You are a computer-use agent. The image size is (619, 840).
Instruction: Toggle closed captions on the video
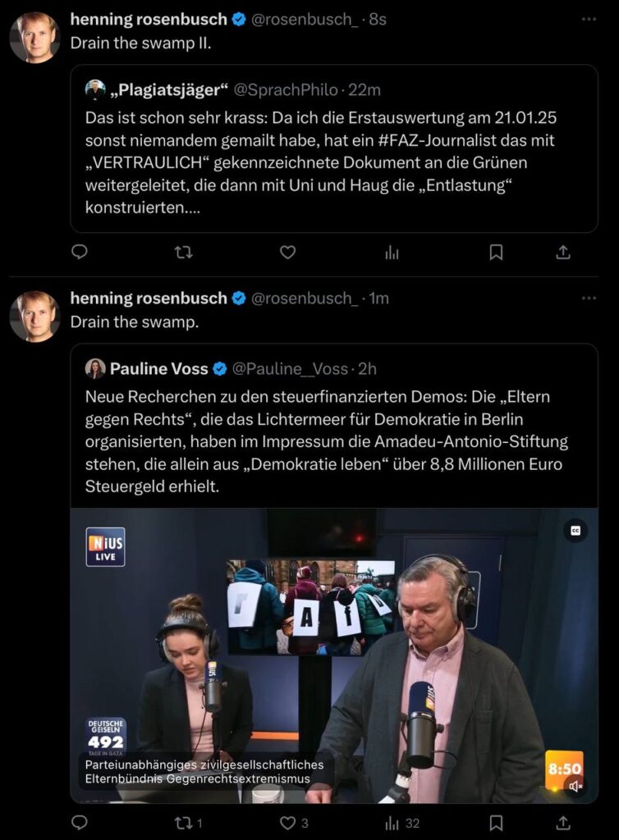(x=575, y=531)
